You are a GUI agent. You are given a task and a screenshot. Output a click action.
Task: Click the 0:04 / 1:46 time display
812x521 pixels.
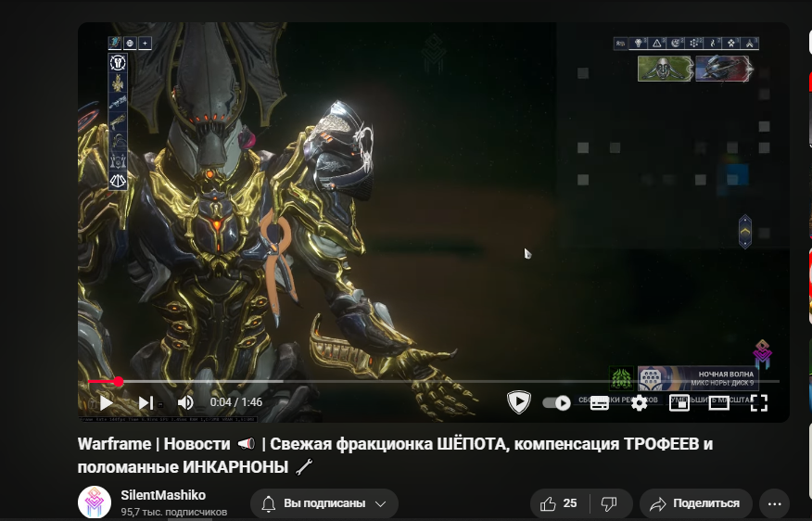click(236, 402)
